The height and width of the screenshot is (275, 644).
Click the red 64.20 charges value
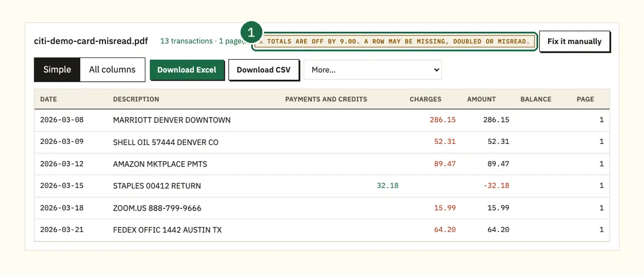pos(445,230)
